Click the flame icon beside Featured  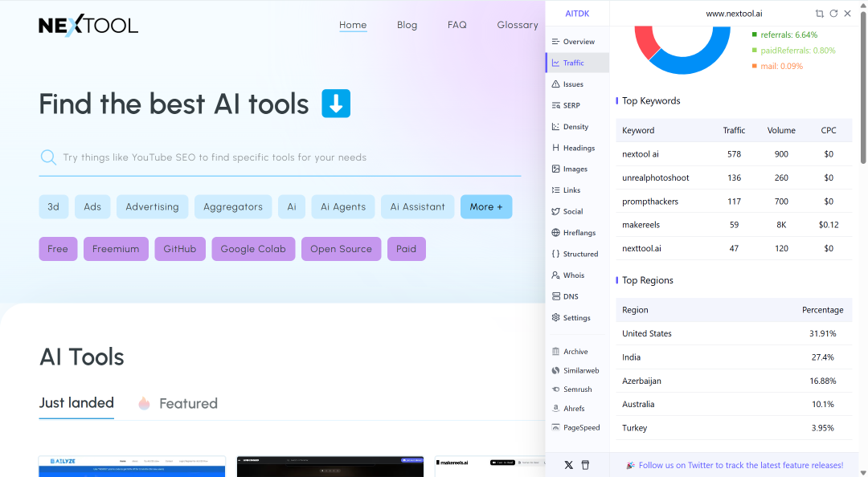(144, 403)
